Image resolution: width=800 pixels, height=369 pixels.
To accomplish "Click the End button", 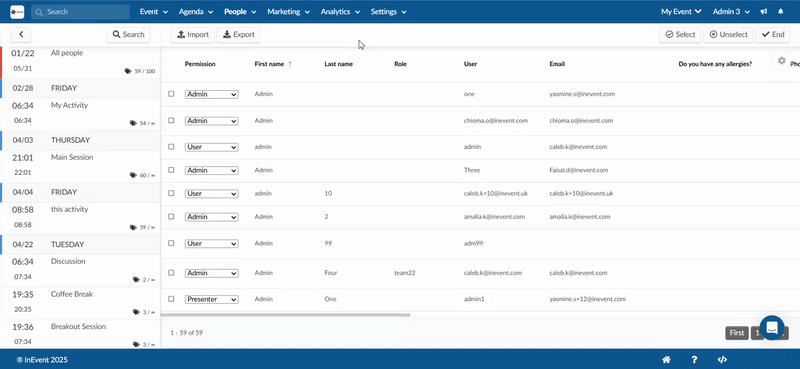I will click(772, 35).
